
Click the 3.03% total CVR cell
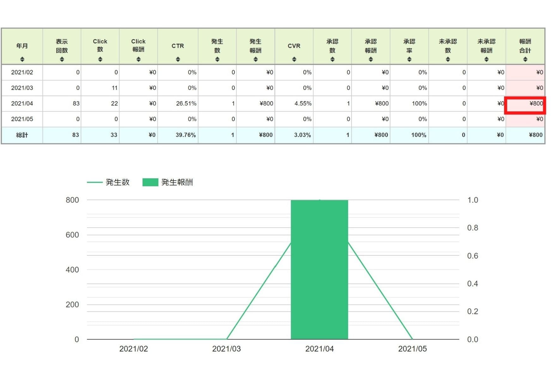click(294, 135)
